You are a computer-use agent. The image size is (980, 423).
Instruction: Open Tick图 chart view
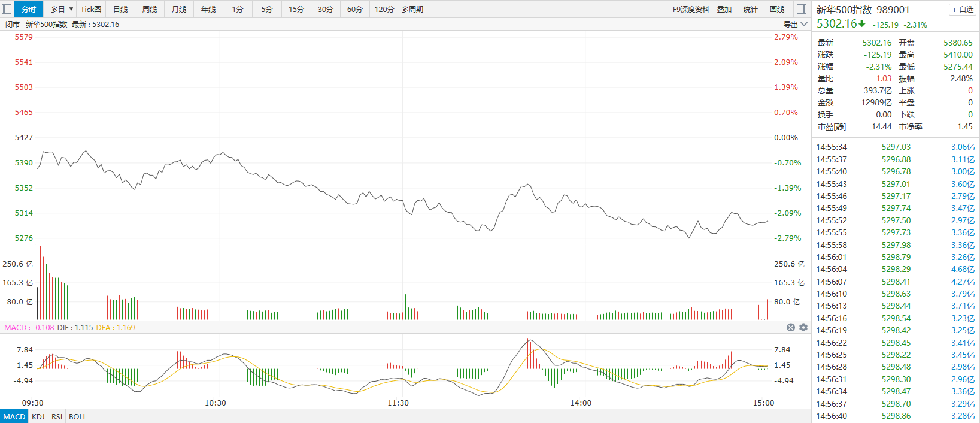pyautogui.click(x=91, y=9)
